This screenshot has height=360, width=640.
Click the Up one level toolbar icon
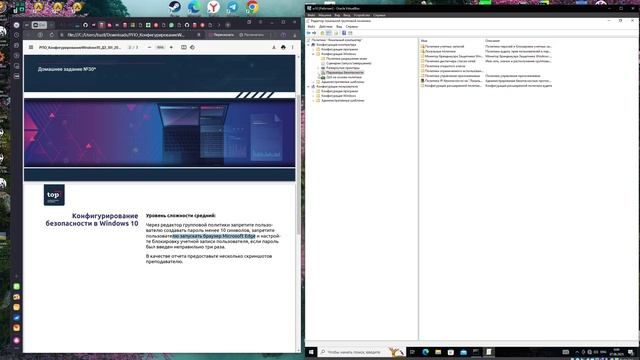coord(322,33)
